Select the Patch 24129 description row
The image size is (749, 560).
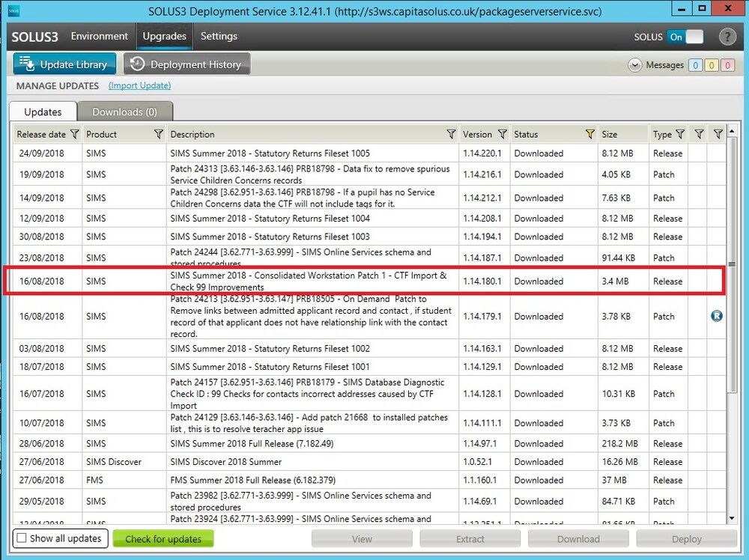pos(369,422)
